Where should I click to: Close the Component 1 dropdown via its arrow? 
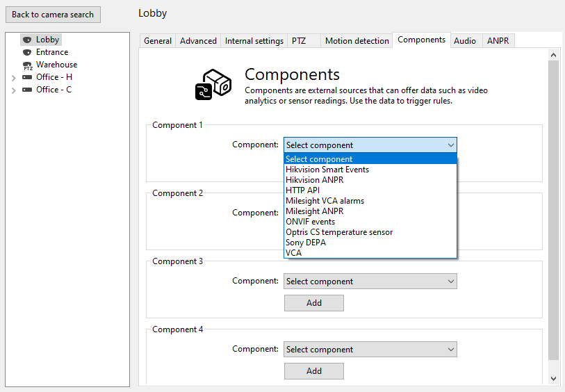[x=451, y=145]
